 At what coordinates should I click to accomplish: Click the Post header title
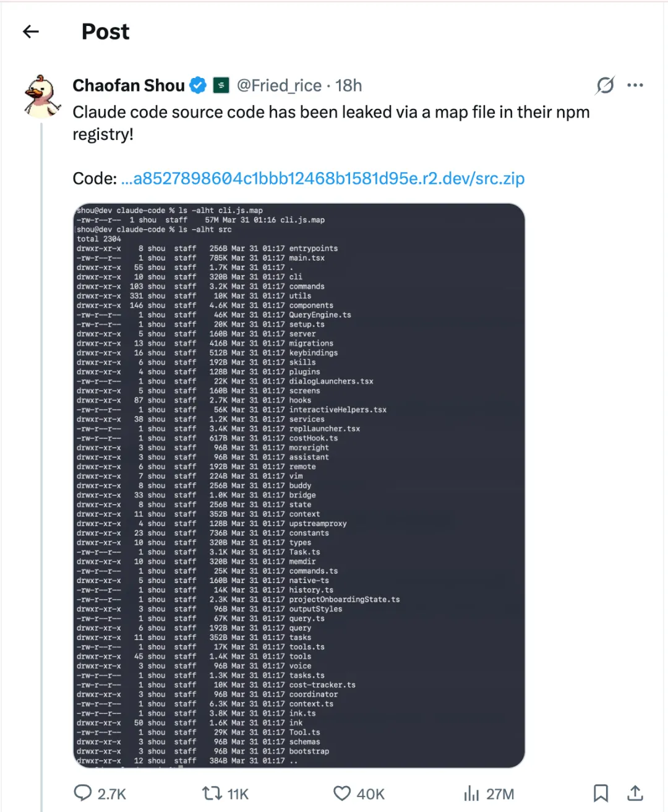(106, 32)
